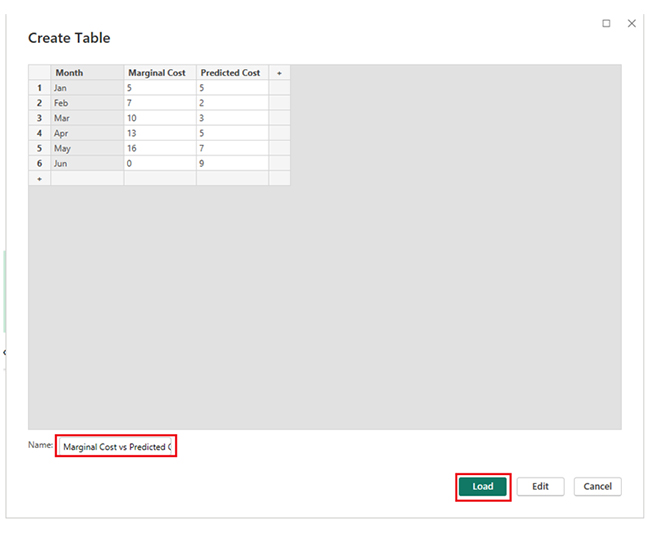The width and height of the screenshot is (650, 535).
Task: Click the Jan cell in Month column
Action: point(87,88)
